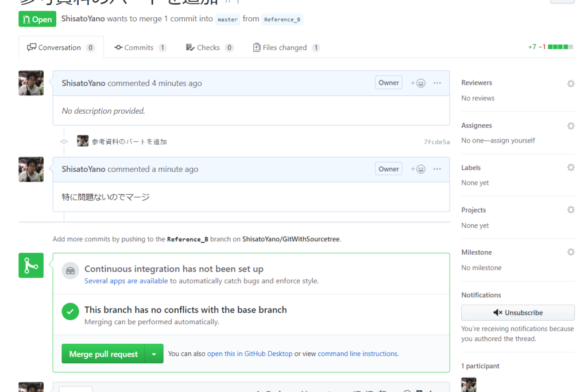
Task: Click the a minute ago timestamp
Action: 175,169
